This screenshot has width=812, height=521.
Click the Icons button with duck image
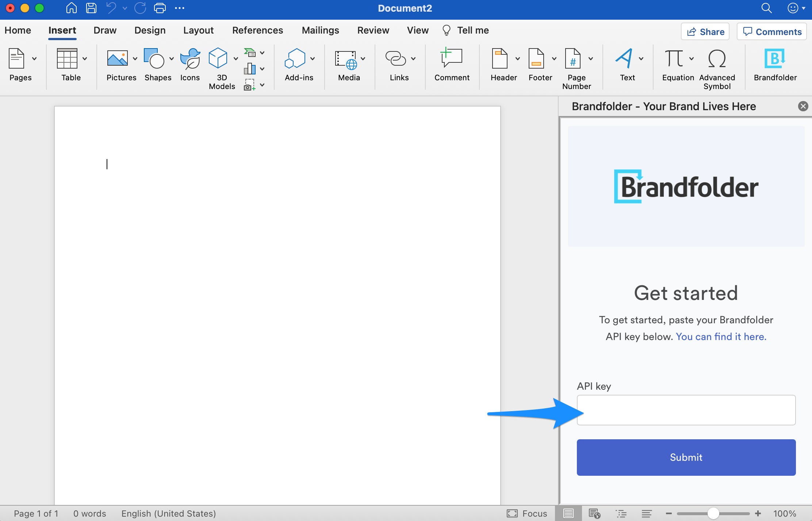point(190,58)
